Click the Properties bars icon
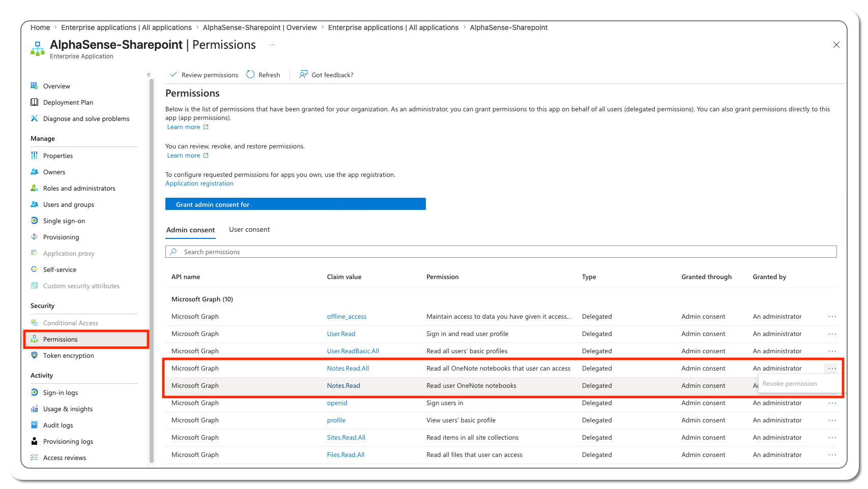 [34, 156]
